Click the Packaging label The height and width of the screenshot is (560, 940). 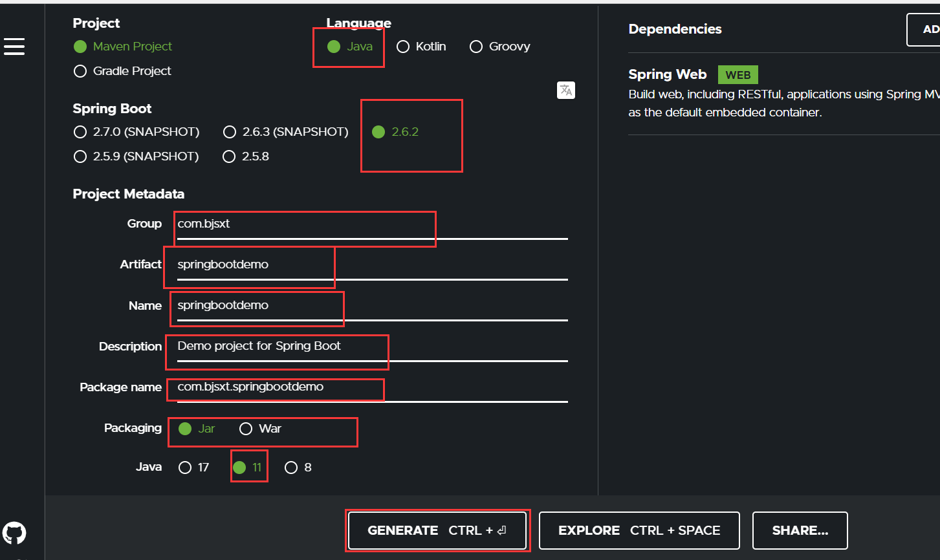click(x=133, y=428)
